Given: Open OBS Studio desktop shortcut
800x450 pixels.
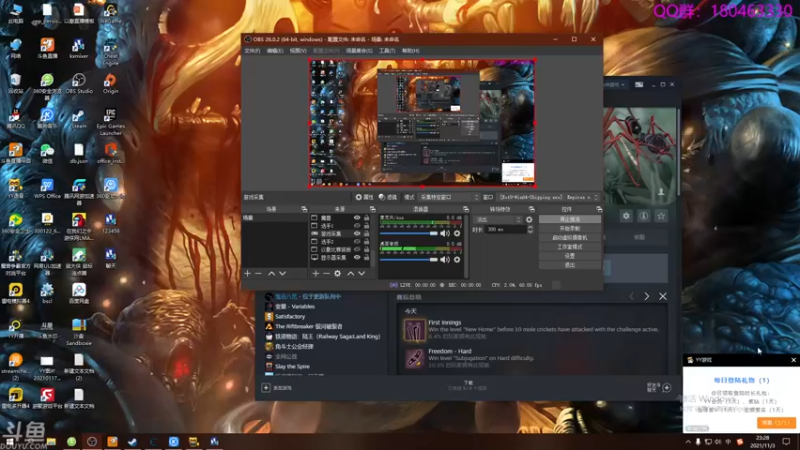Looking at the screenshot, I should coord(79,84).
